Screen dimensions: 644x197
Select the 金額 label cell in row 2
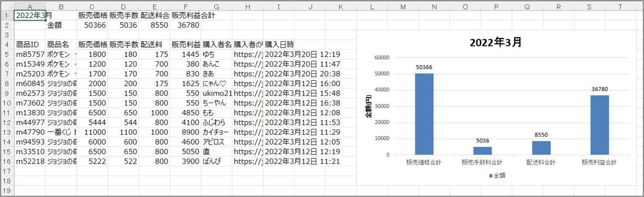tap(61, 25)
